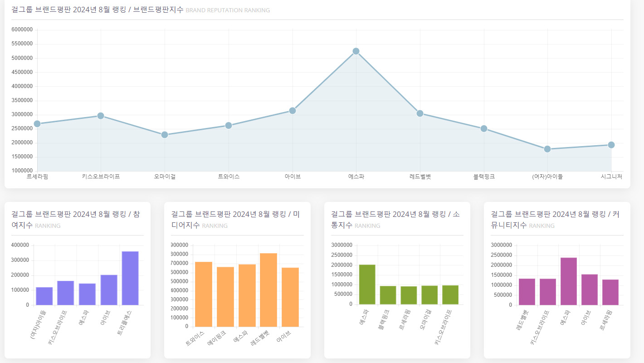The width and height of the screenshot is (644, 363).
Task: Select the 아이브 line chart data point
Action: point(293,111)
